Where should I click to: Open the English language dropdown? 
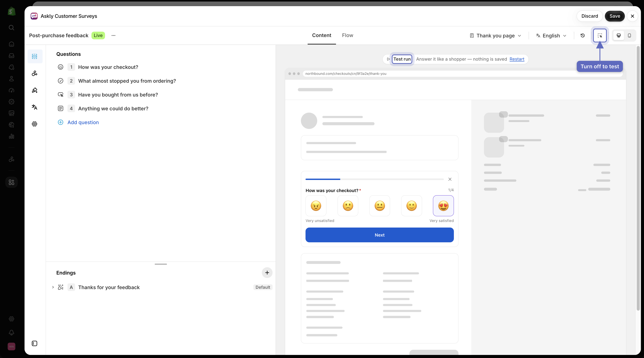[551, 35]
